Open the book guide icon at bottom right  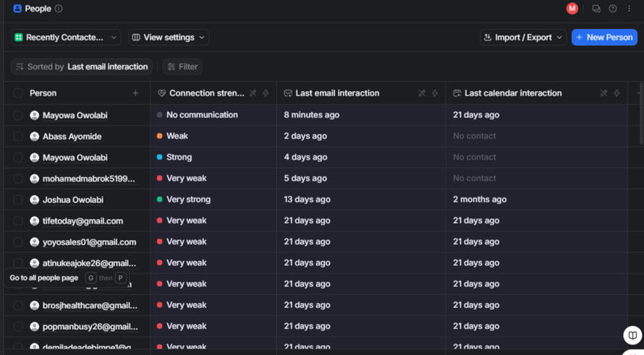tap(632, 335)
